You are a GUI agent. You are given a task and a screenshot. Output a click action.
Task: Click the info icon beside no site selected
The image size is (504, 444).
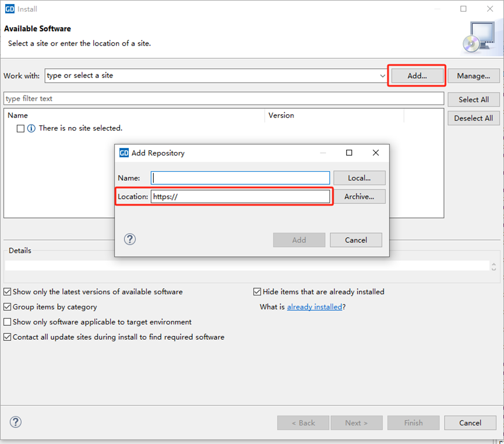coord(31,128)
